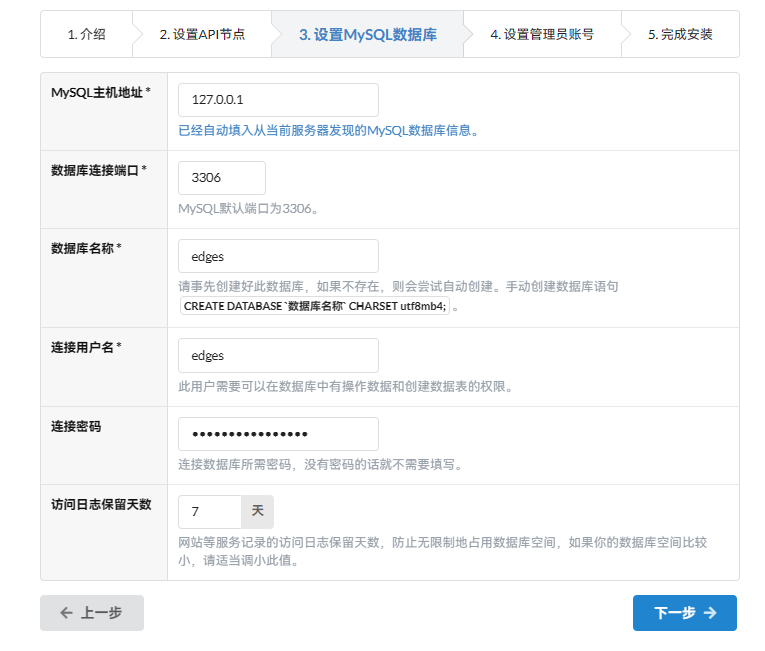Click the 访问日志保留天数 input showing 7
Image resolution: width=765 pixels, height=651 pixels.
tap(210, 512)
